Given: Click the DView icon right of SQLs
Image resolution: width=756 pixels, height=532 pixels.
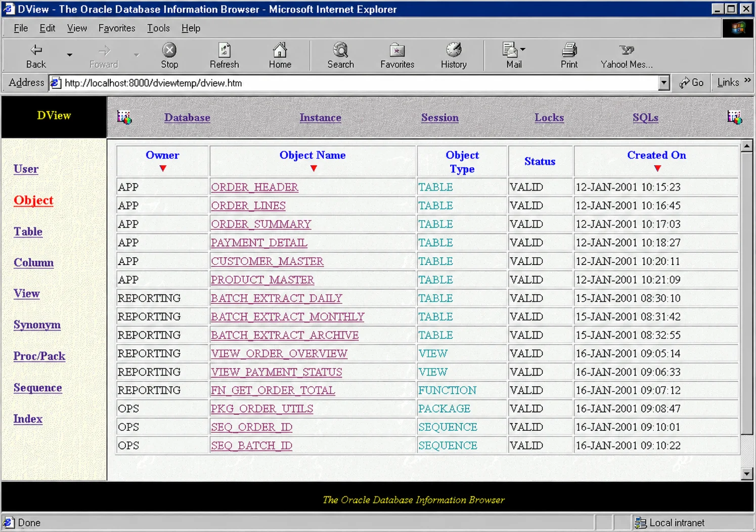Looking at the screenshot, I should tap(735, 117).
